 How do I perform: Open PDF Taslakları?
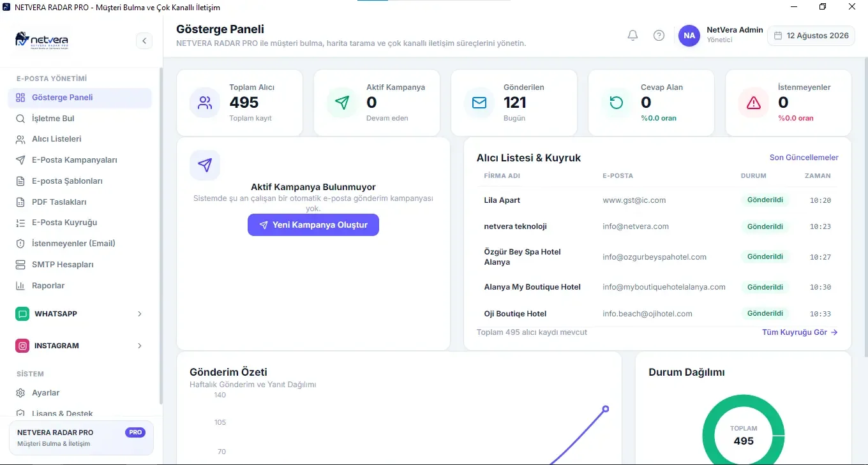tap(80, 202)
